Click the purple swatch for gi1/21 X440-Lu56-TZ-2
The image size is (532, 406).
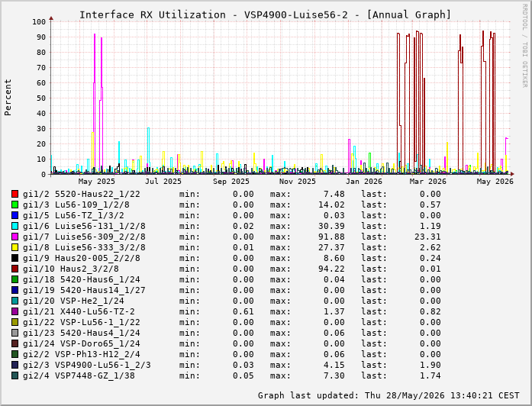tap(15, 311)
